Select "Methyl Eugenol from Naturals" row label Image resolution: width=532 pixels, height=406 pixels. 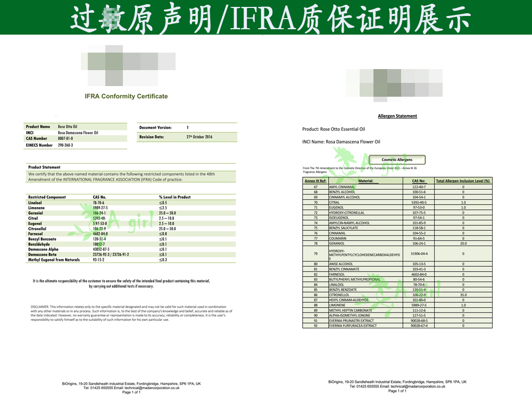54,260
